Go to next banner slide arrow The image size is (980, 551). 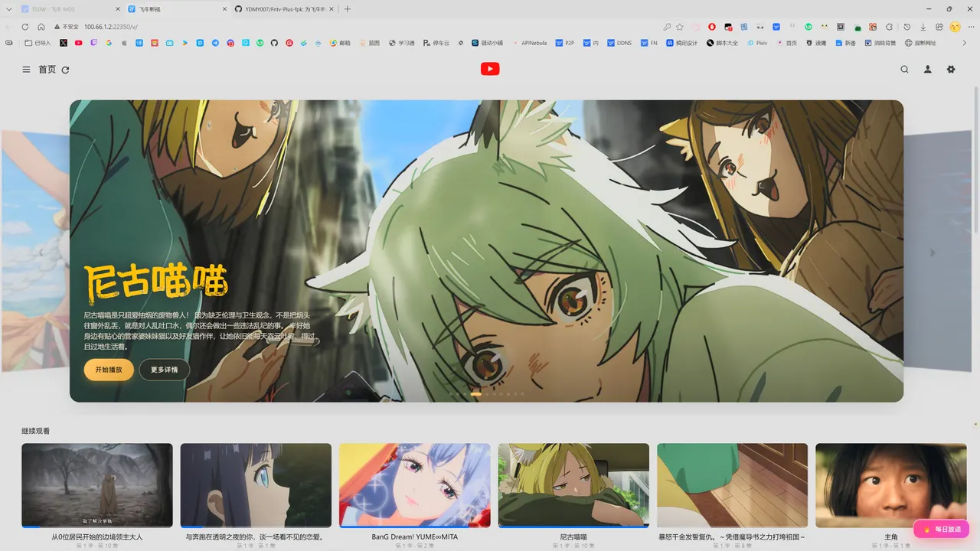coord(932,253)
